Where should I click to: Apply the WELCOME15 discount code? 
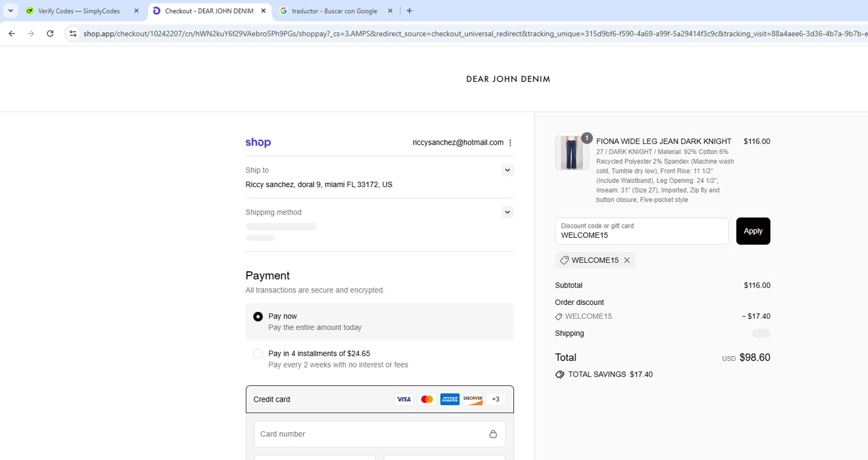point(753,231)
